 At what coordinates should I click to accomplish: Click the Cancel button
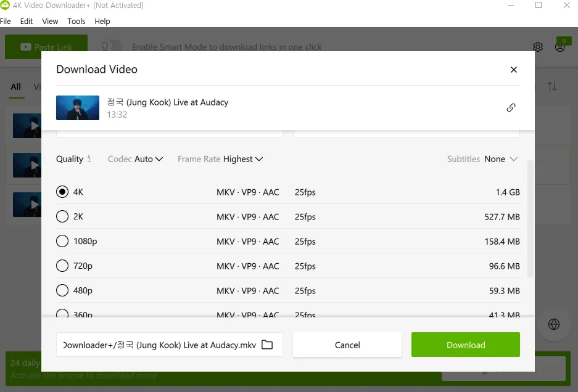[x=347, y=345]
